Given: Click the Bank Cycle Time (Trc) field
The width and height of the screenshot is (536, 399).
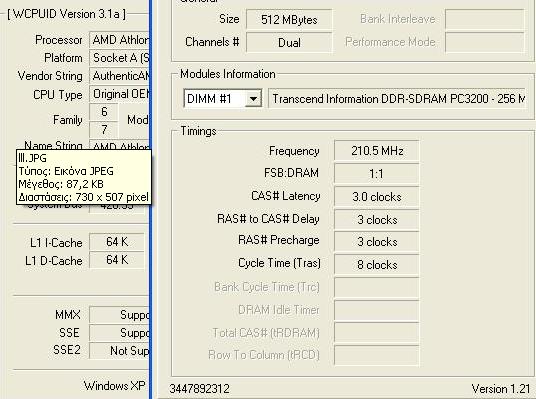Looking at the screenshot, I should click(377, 288).
